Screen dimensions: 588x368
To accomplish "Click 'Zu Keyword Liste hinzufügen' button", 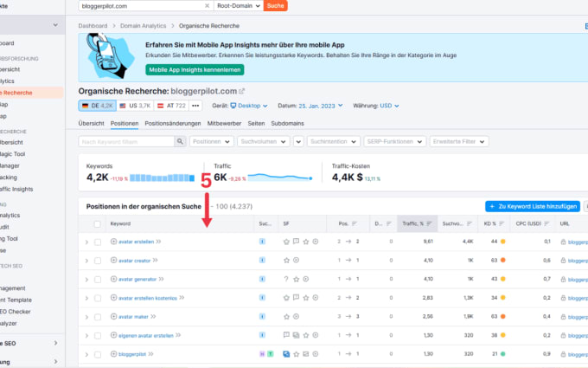I will click(x=533, y=207).
